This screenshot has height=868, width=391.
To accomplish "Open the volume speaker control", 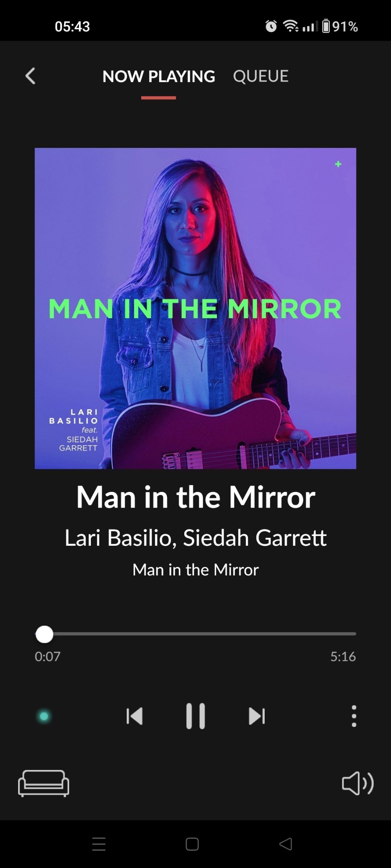I will tap(358, 783).
